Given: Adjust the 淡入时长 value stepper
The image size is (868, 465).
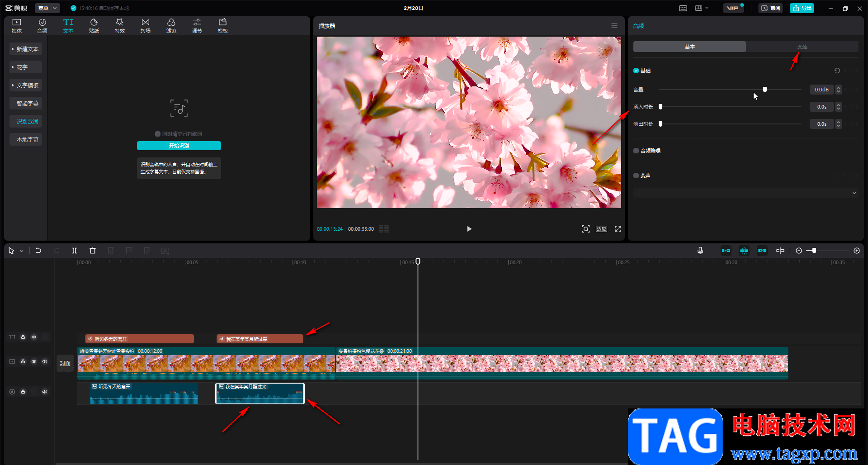Looking at the screenshot, I should tap(839, 107).
